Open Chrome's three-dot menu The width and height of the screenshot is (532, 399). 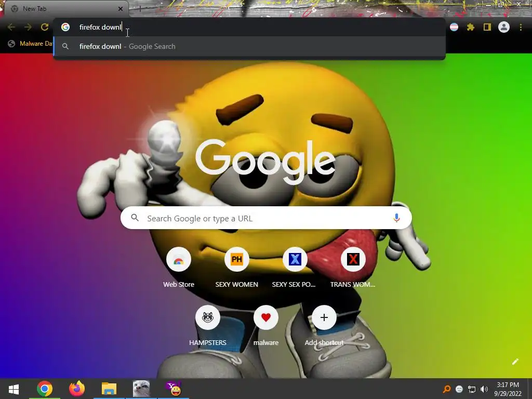pos(521,27)
